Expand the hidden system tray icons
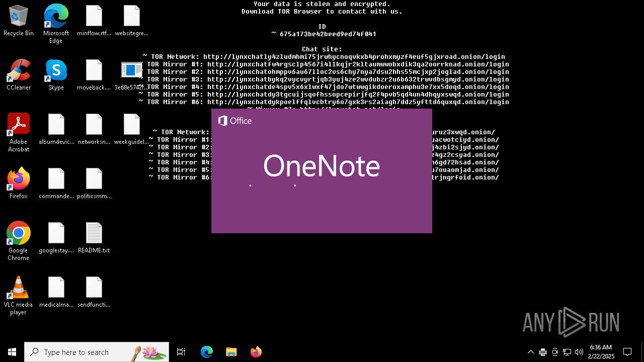 tap(530, 352)
